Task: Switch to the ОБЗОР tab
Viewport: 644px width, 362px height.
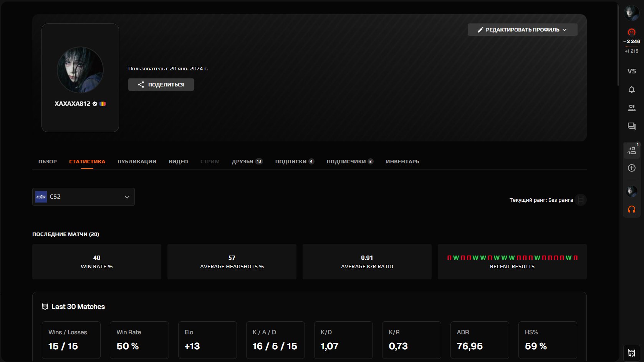Action: [x=47, y=161]
